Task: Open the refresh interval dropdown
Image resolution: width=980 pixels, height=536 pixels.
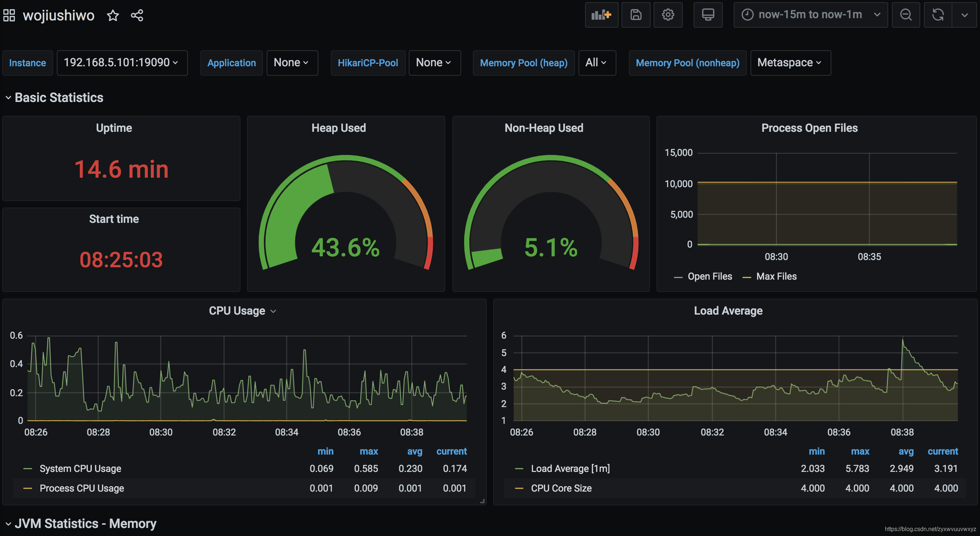Action: [x=964, y=15]
